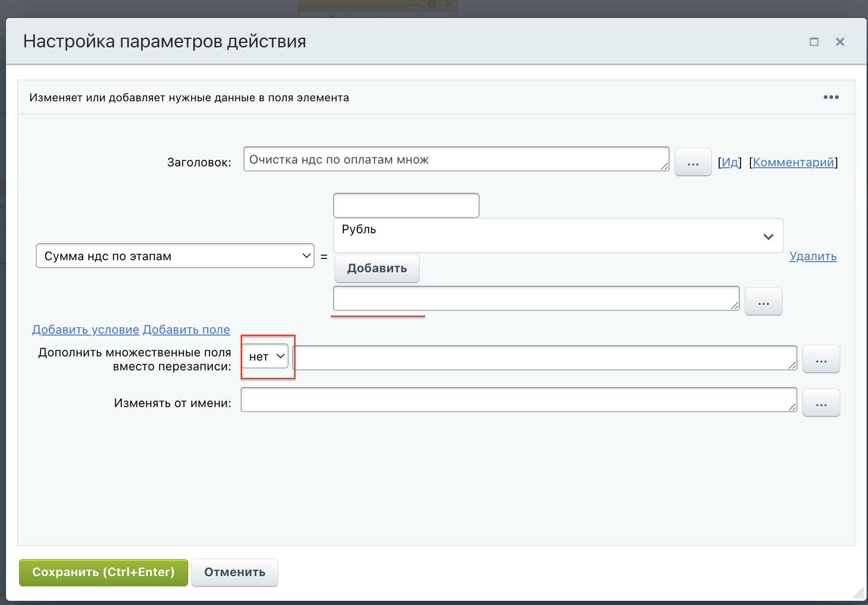Click the three-dot menu in description header

(831, 97)
